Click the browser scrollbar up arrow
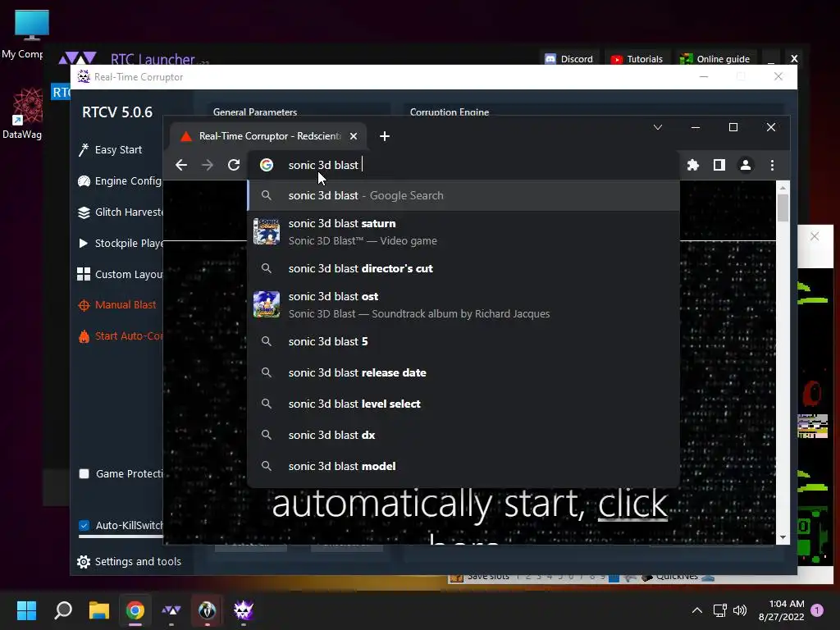 (x=783, y=188)
